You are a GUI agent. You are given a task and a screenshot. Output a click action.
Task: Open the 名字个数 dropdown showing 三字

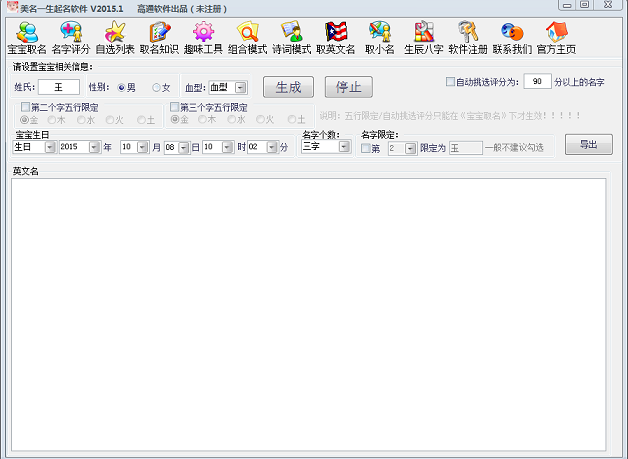pyautogui.click(x=344, y=147)
